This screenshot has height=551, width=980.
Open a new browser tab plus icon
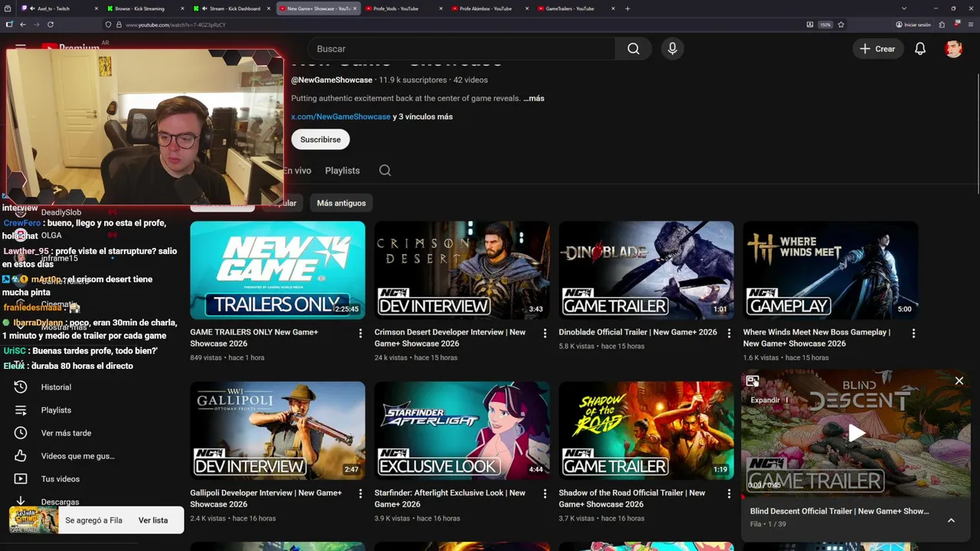(x=628, y=8)
